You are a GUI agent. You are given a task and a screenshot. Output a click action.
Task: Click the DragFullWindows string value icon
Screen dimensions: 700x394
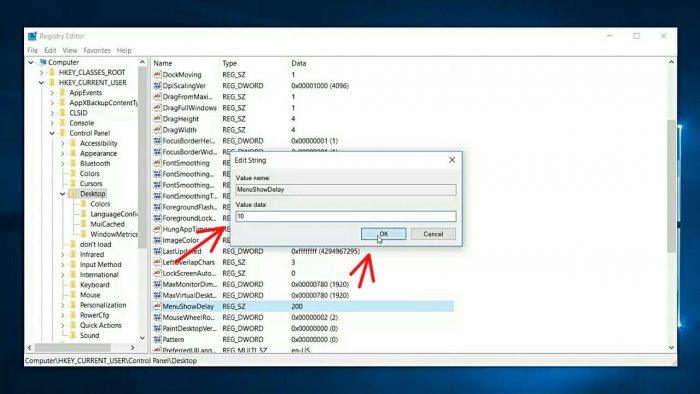(157, 108)
